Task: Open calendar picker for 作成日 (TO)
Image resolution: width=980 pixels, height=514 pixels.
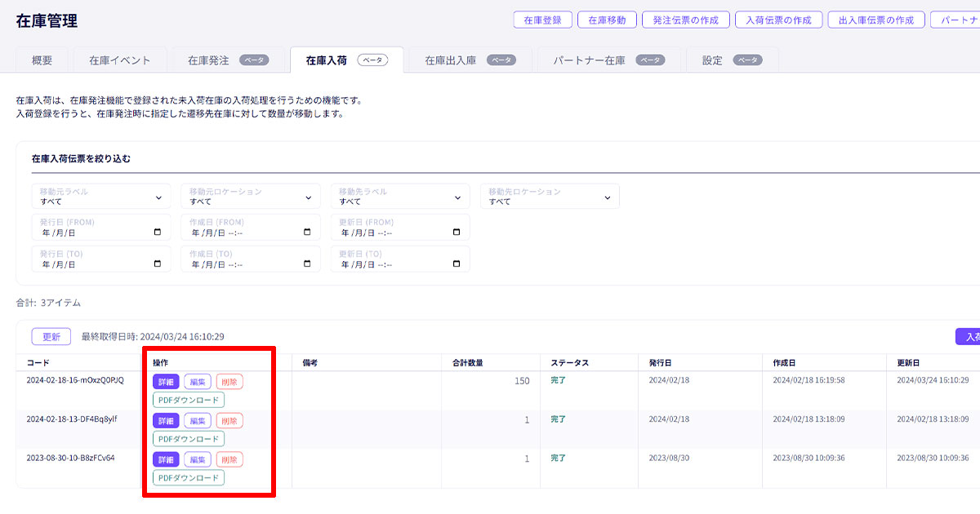Action: pyautogui.click(x=307, y=264)
